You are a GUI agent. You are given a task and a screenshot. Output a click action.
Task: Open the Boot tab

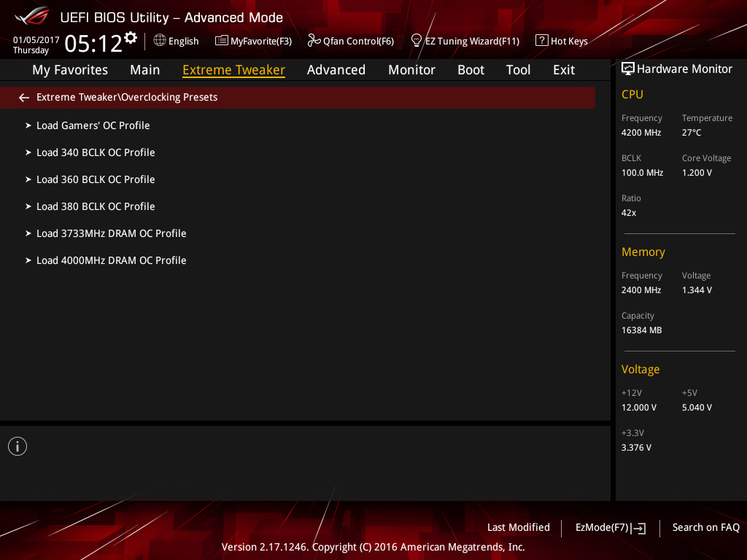471,70
